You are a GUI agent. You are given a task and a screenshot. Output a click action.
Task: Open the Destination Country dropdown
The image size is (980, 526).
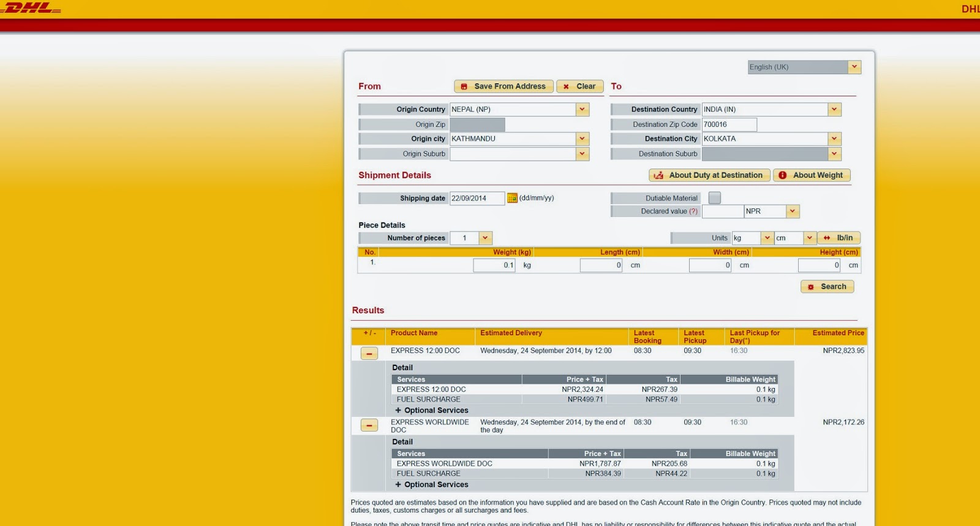coord(834,109)
